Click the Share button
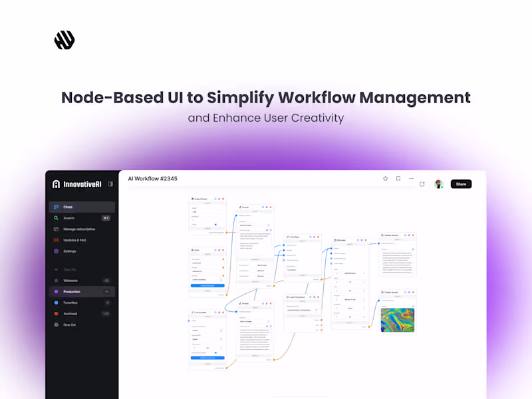This screenshot has width=532, height=399. 461,184
